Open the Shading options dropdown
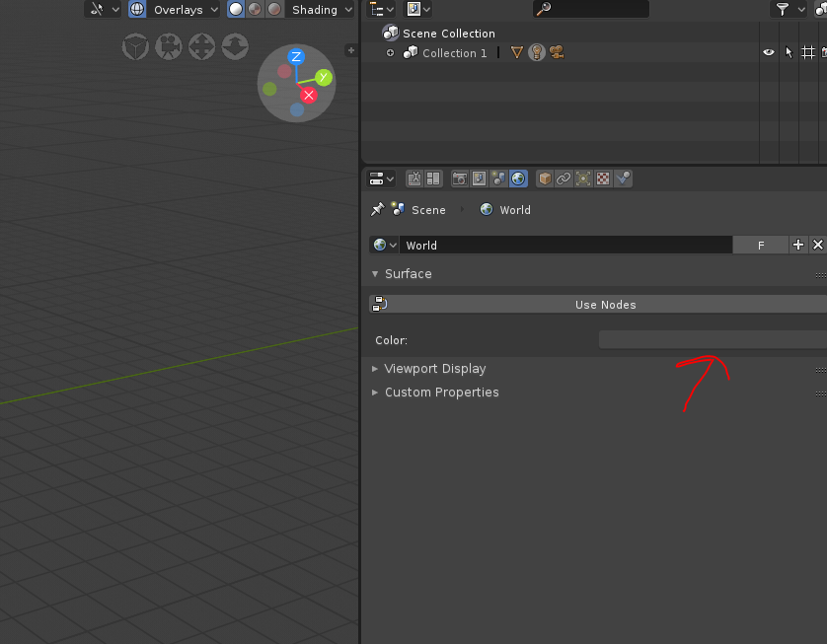Screen dimensions: 827x644 coord(320,9)
